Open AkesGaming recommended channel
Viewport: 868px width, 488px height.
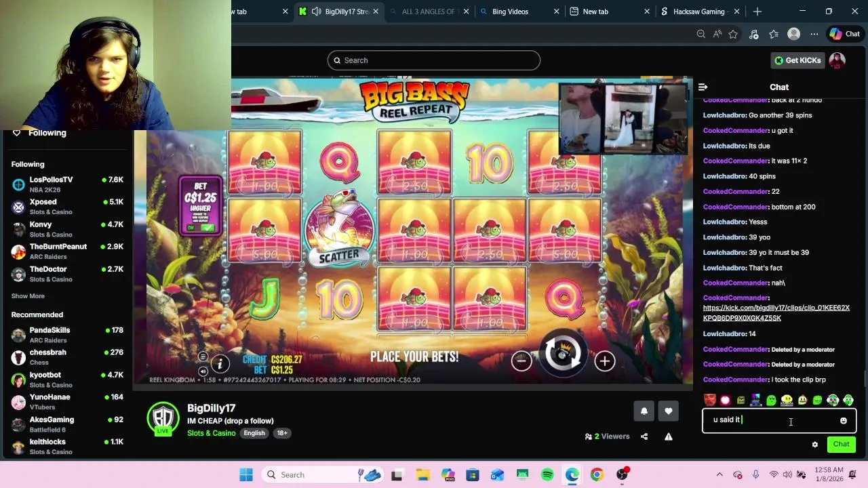67,424
